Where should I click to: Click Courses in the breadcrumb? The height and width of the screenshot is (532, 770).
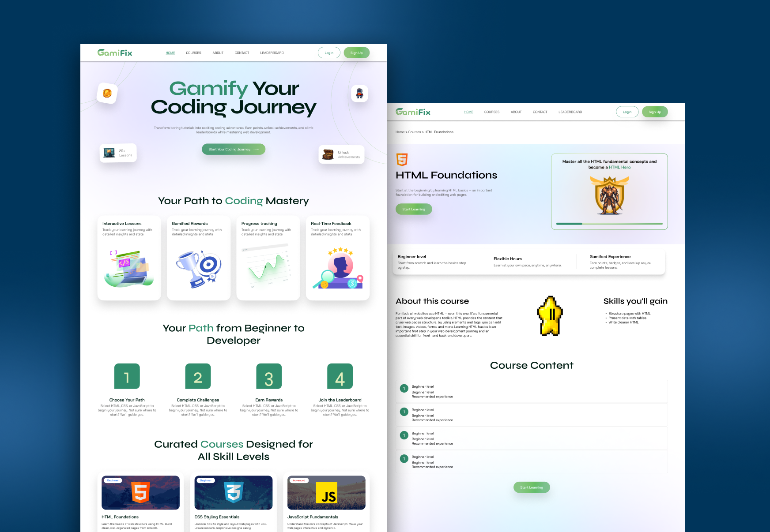(x=415, y=132)
